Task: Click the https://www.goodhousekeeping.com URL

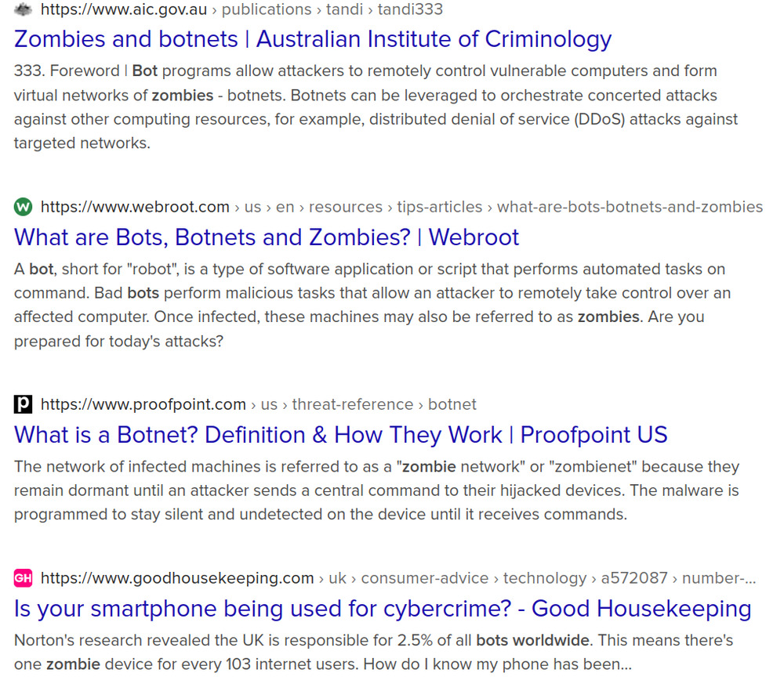Action: pos(177,578)
